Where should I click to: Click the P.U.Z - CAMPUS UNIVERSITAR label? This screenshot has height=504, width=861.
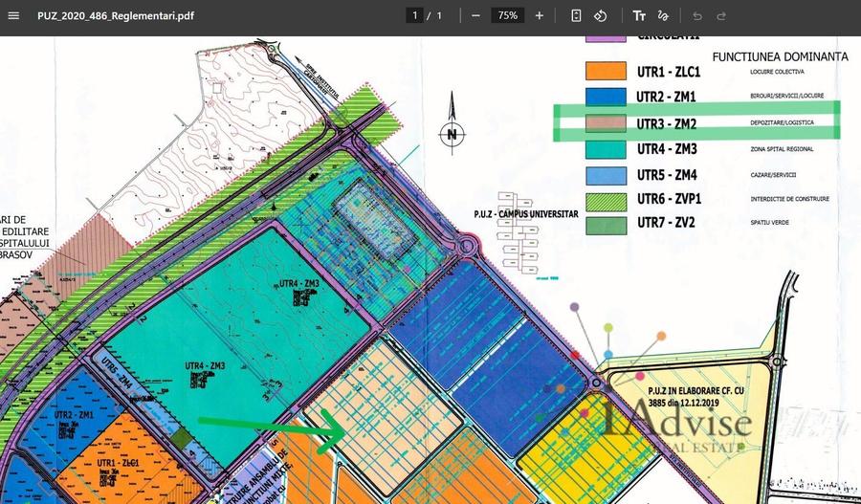click(x=526, y=214)
